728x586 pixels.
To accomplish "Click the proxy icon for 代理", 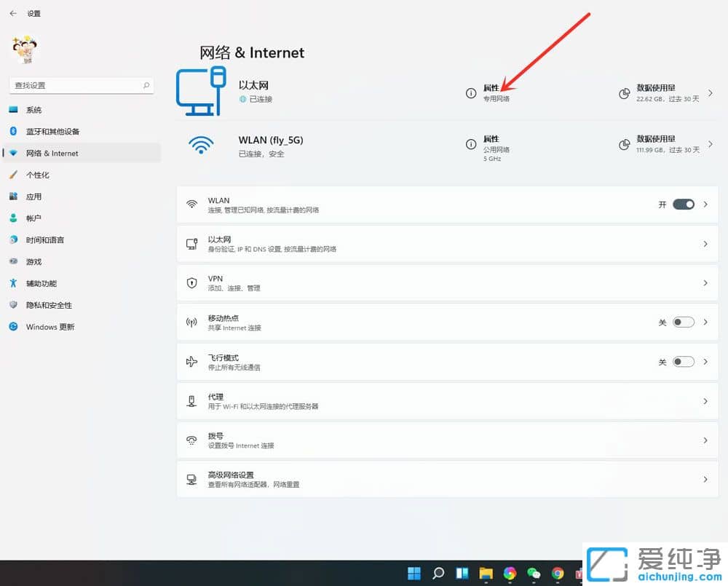I will coord(191,401).
